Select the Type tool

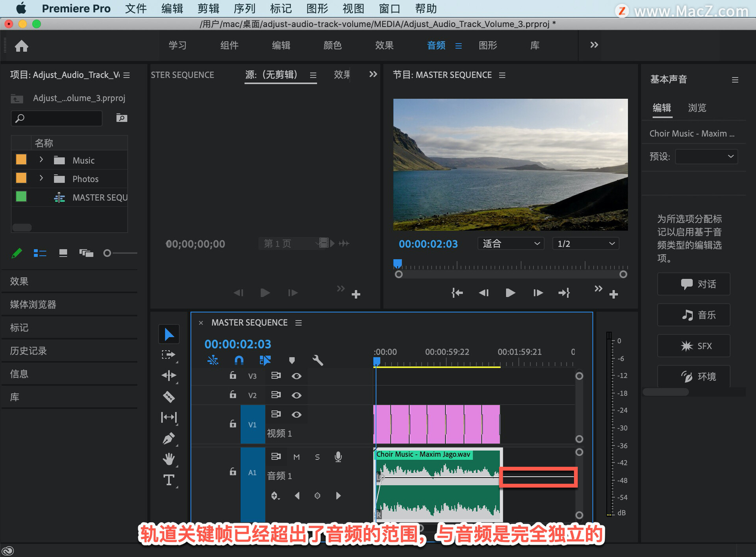tap(169, 480)
